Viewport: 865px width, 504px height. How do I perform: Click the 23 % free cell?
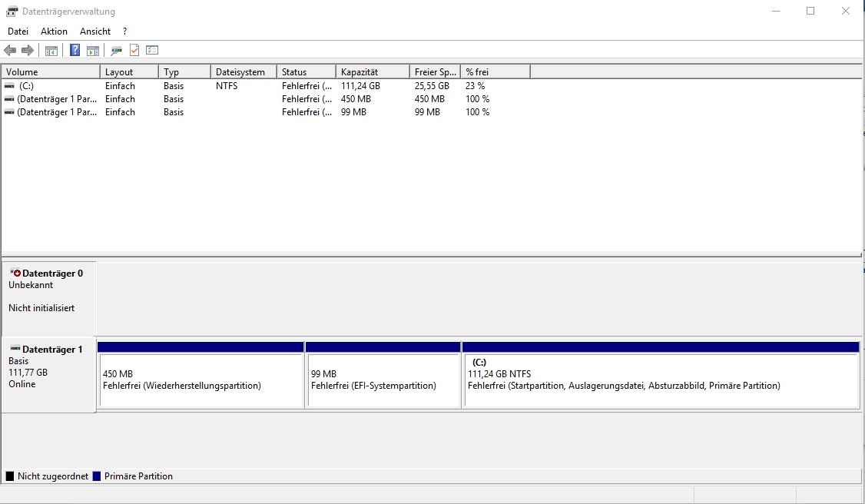475,86
